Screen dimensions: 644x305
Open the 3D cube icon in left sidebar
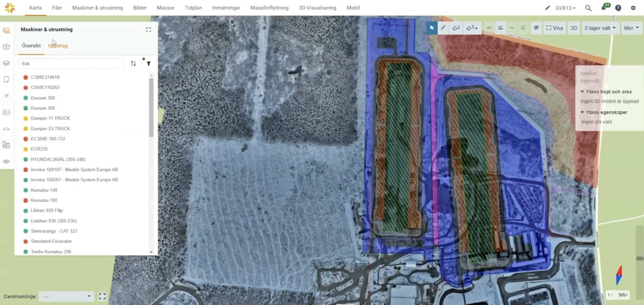click(x=6, y=47)
